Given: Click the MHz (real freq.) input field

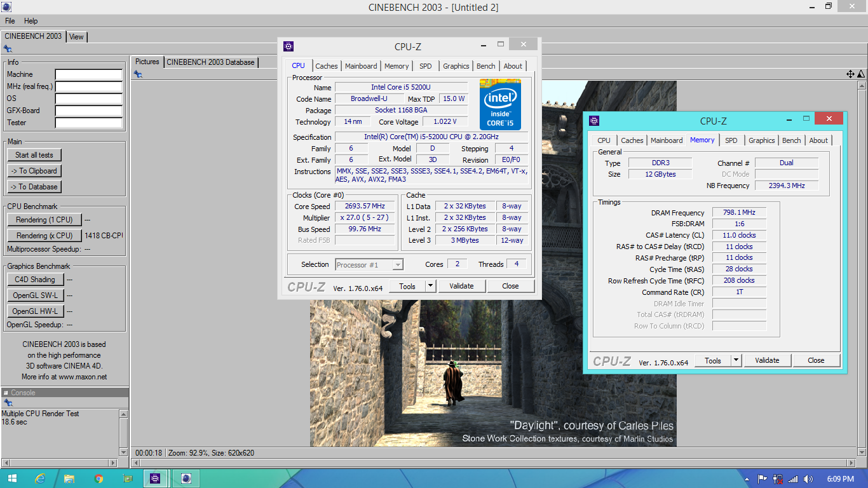Looking at the screenshot, I should [x=88, y=87].
